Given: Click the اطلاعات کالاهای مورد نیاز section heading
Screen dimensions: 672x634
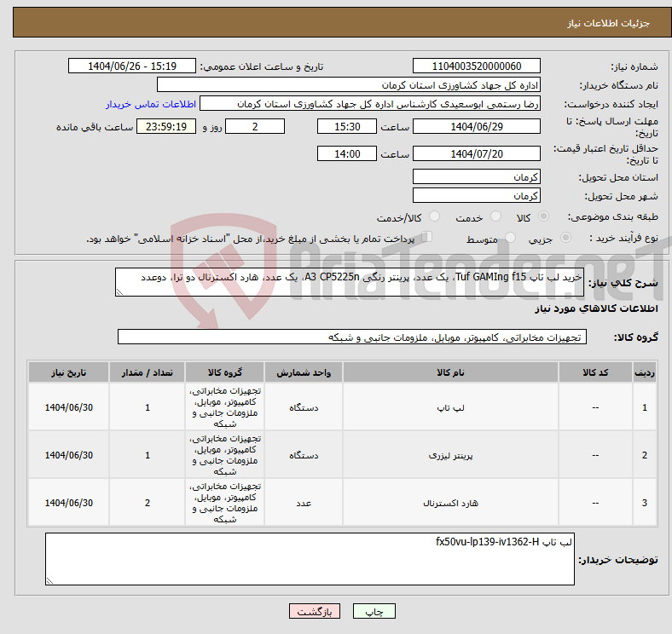Looking at the screenshot, I should click(596, 308).
